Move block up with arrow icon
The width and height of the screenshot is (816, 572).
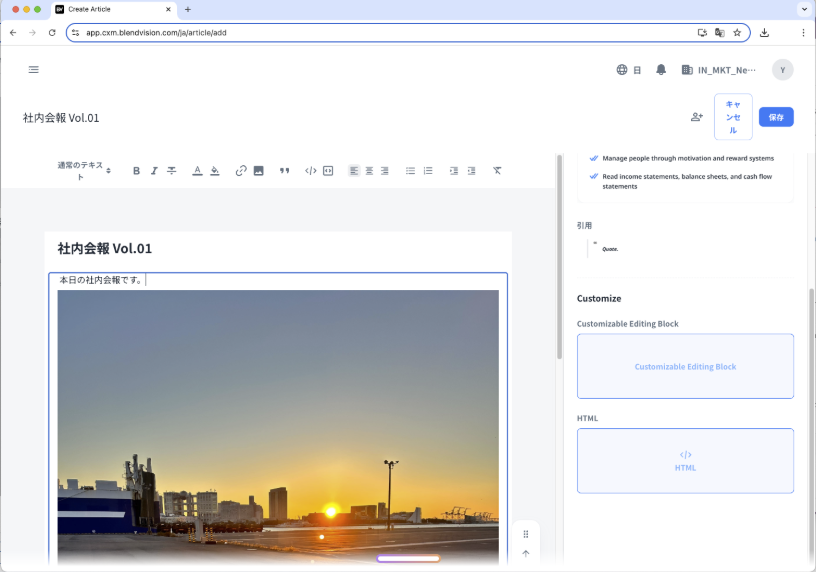pos(526,553)
